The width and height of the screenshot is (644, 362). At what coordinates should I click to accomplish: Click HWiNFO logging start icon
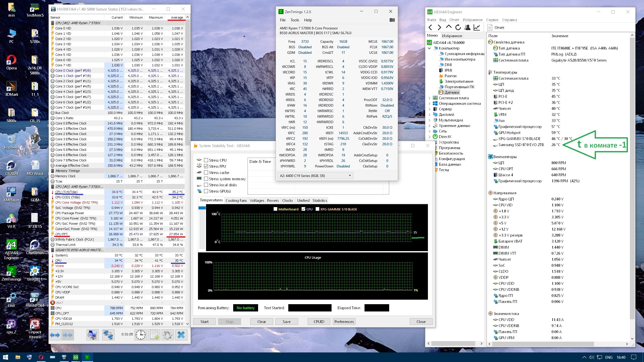point(154,335)
